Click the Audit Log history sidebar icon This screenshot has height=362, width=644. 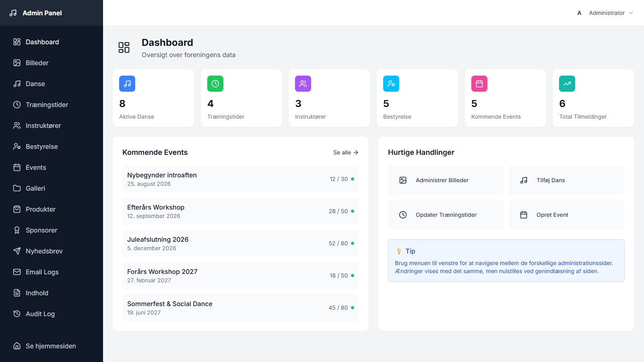(x=17, y=314)
